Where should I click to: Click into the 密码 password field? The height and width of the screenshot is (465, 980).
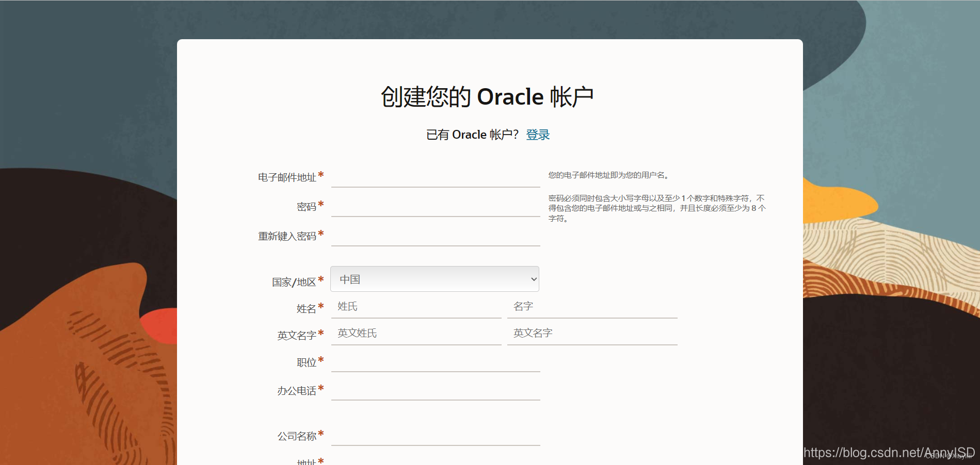pos(436,207)
